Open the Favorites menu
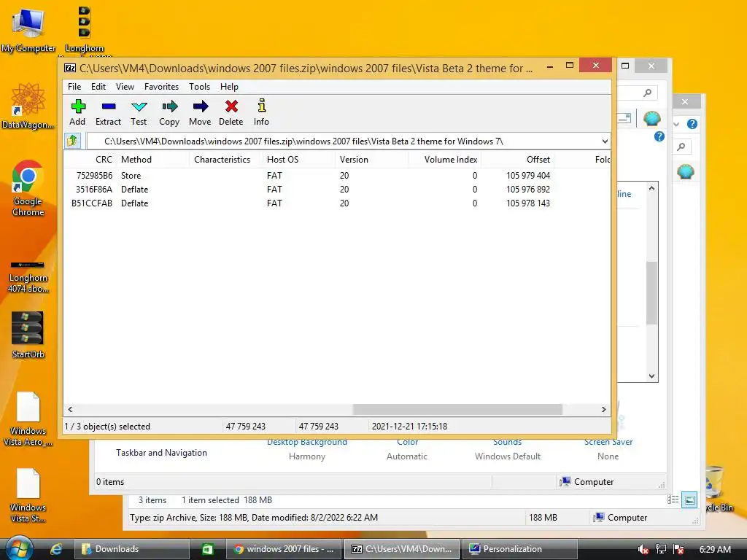The height and width of the screenshot is (560, 747). click(x=161, y=87)
